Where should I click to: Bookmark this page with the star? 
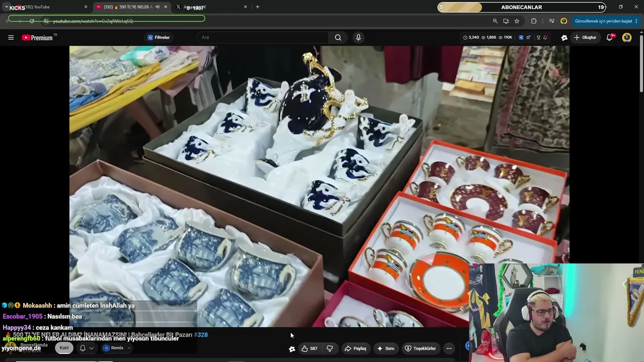[x=517, y=21]
